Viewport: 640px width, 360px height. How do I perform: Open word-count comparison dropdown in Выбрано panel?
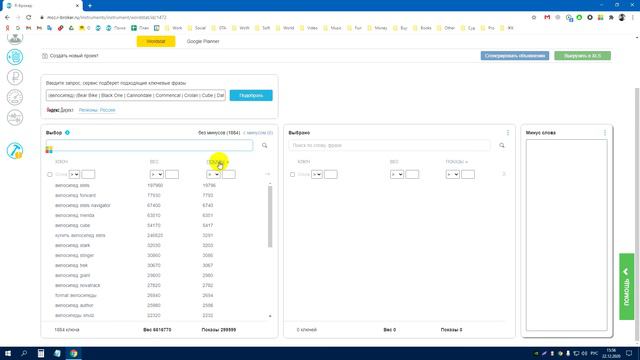tap(317, 175)
